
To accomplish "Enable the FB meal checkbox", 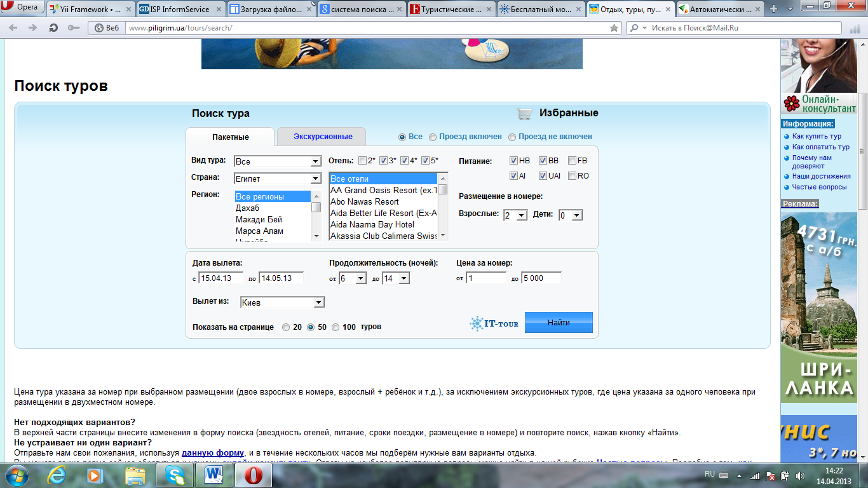I will pos(572,161).
